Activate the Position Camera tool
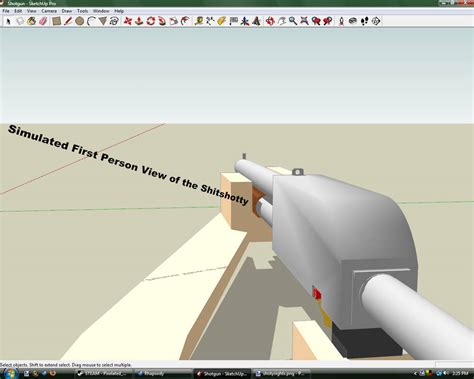This screenshot has height=379, width=474. (341, 21)
